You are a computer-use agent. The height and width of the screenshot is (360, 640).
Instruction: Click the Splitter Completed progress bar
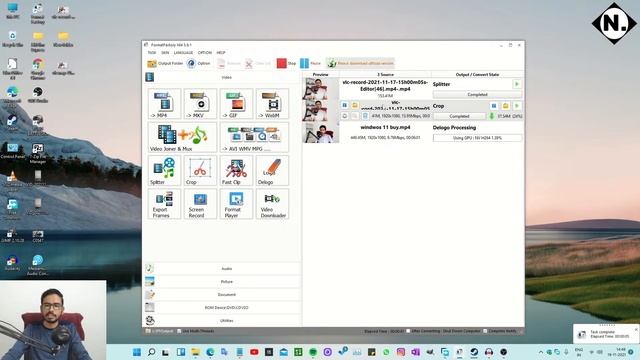[477, 94]
